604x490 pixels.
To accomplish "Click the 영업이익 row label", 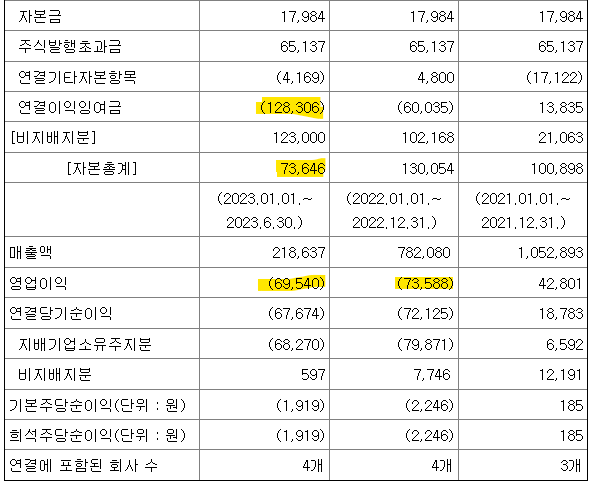I will (38, 284).
